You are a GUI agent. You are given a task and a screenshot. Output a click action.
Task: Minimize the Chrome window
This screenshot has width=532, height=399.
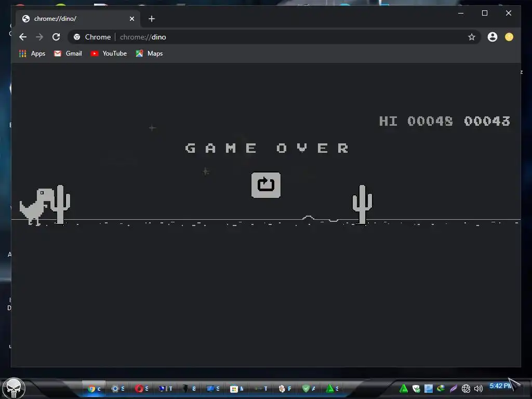[461, 13]
